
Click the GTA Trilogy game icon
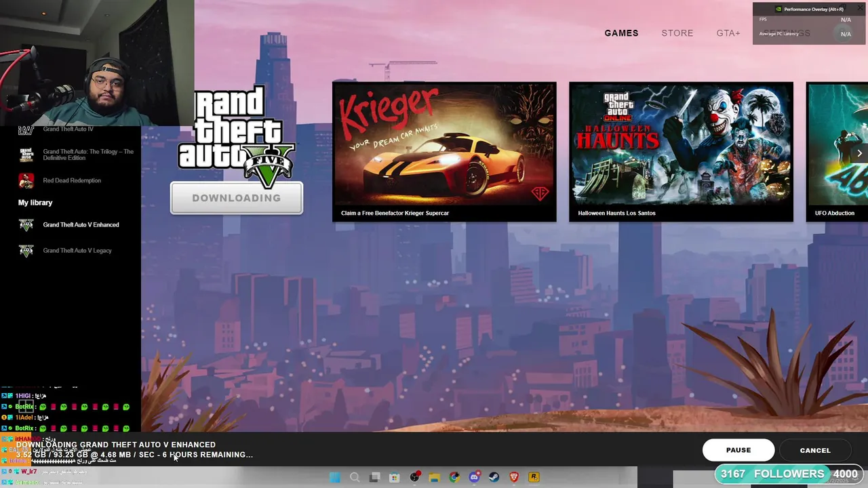26,155
